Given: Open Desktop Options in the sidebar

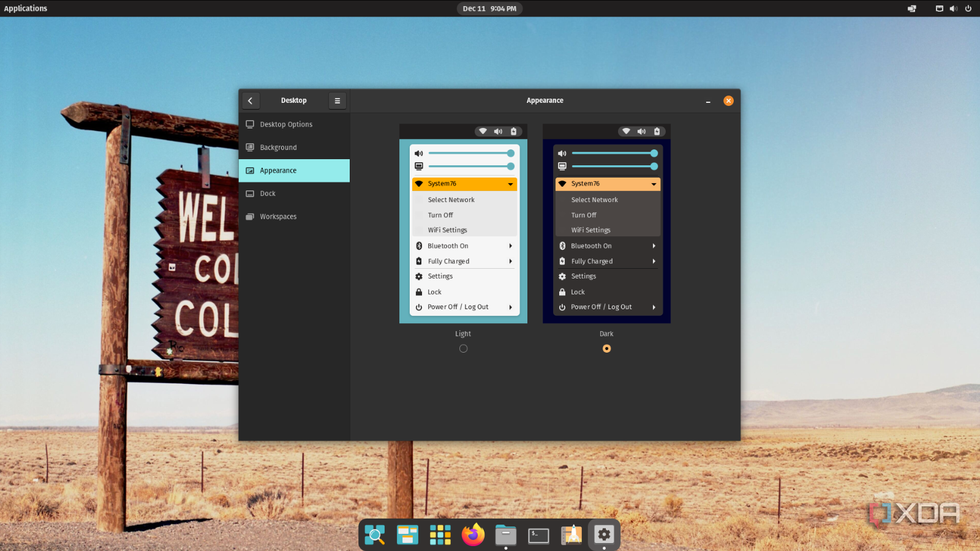Looking at the screenshot, I should [x=294, y=124].
